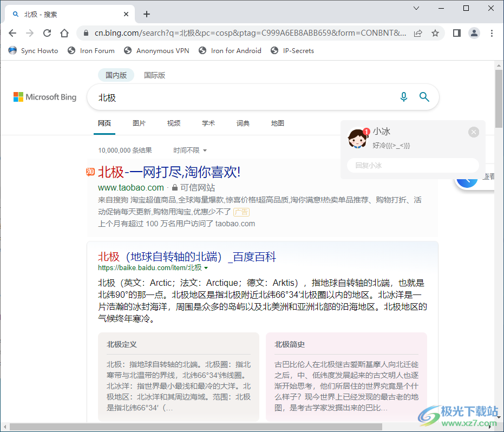Open IP-Secrets bookmark
This screenshot has width=504, height=432.
pos(292,50)
